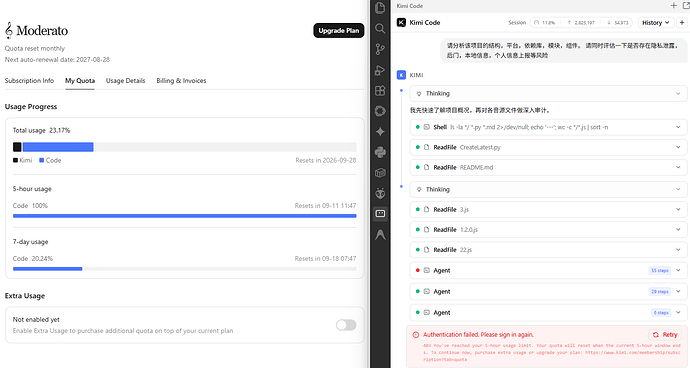690x368 pixels.
Task: Click the plus icon in Kimi Code title bar
Action: pyautogui.click(x=674, y=5)
